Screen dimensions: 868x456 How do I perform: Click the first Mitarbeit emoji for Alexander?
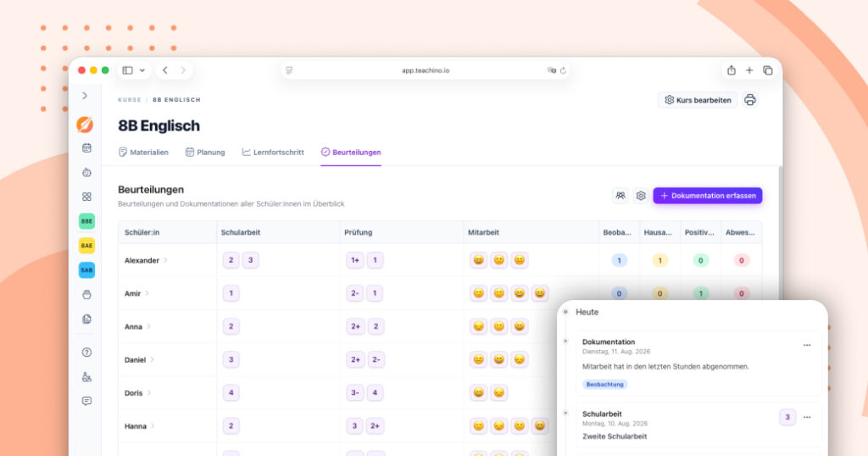tap(478, 260)
